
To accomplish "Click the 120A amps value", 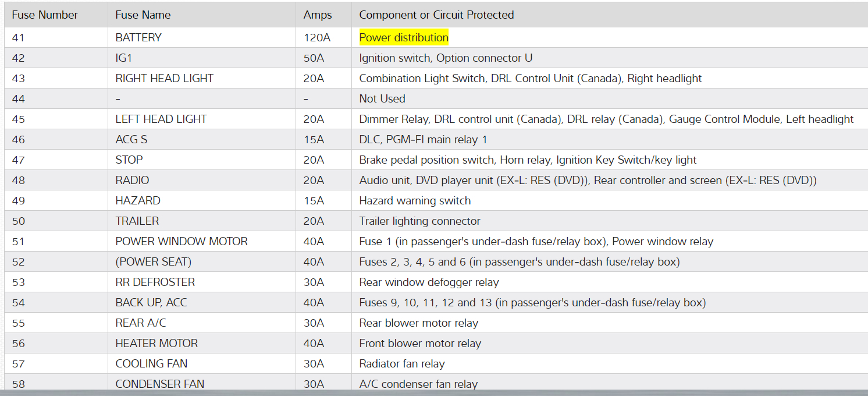I will (317, 38).
